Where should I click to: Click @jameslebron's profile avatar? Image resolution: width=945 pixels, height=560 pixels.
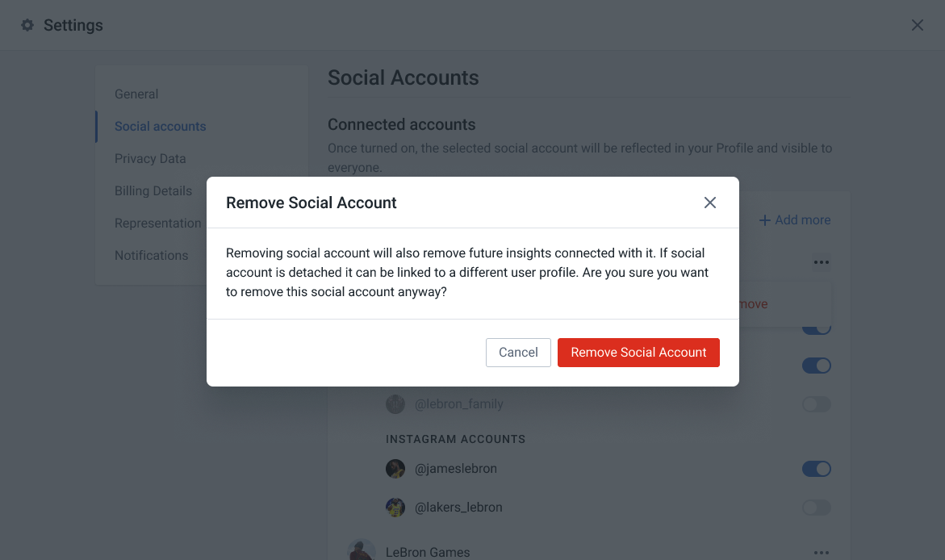pos(395,468)
